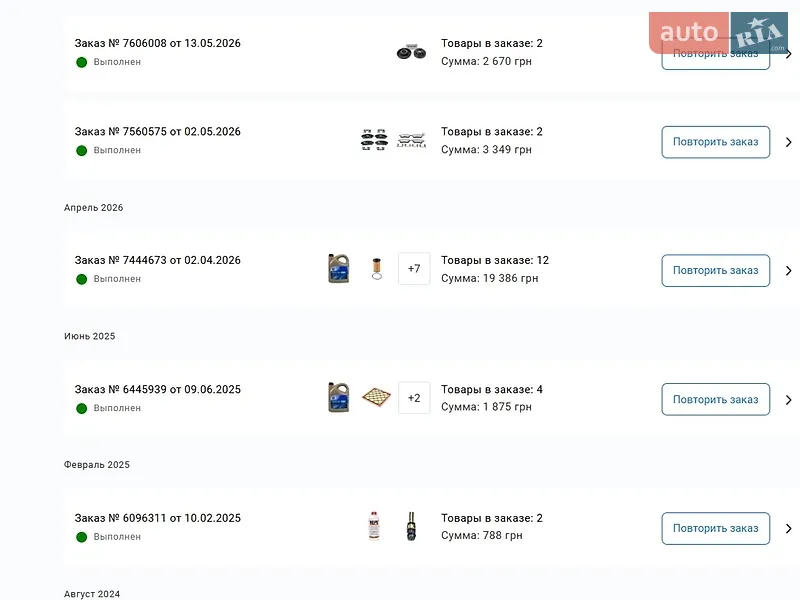The height and width of the screenshot is (600, 800).
Task: Repeat order 6445939 from 09.06.2025
Action: 715,399
